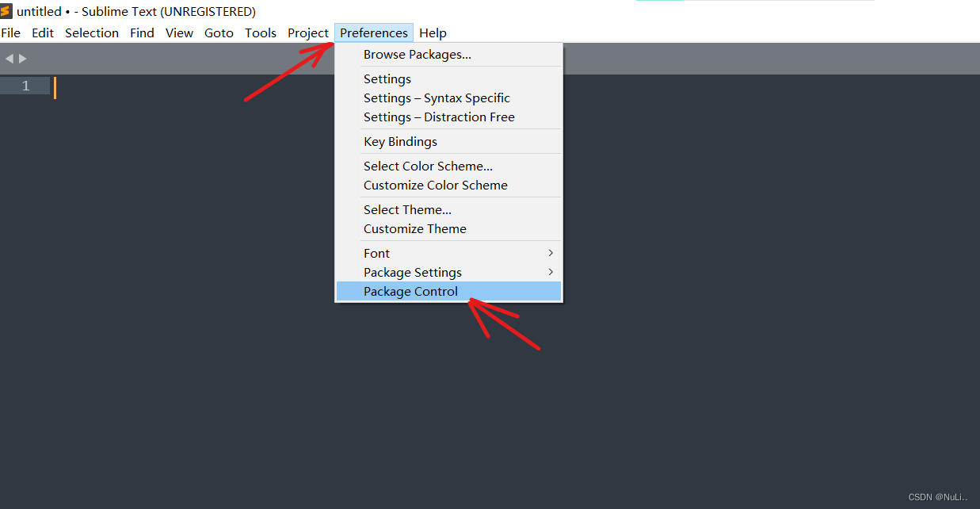980x509 pixels.
Task: Open the Tools menu
Action: [x=261, y=33]
